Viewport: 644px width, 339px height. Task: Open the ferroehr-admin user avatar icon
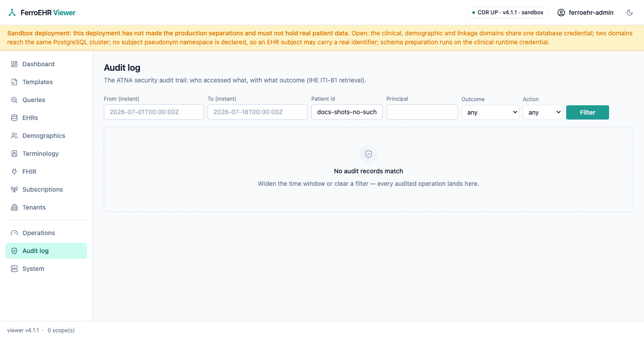(561, 13)
